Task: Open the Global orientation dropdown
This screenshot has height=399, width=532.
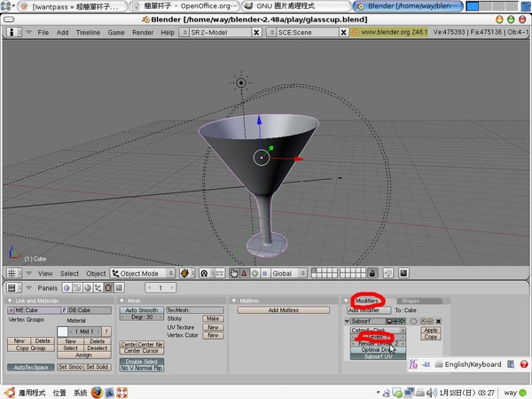Action: click(x=288, y=273)
